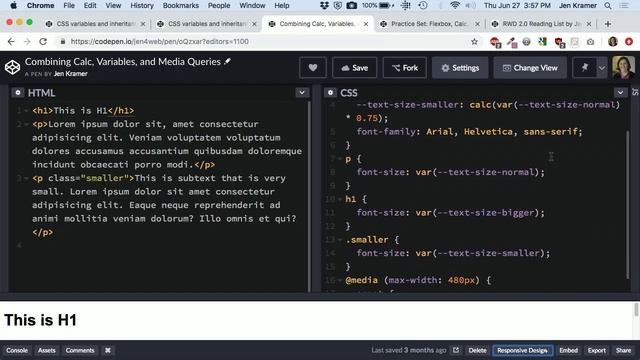Click the Wi-Fi status icon
The image size is (640, 360).
click(x=455, y=6)
